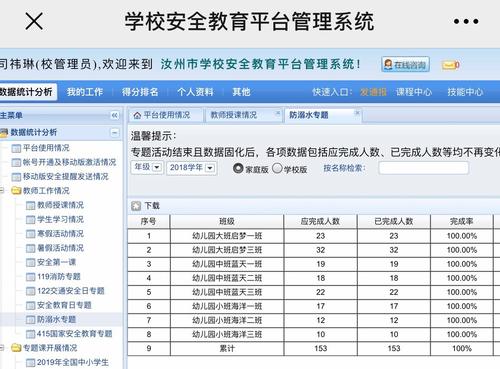This screenshot has height=369, width=500.
Task: Close the 教师授课情况 tab
Action: [277, 113]
